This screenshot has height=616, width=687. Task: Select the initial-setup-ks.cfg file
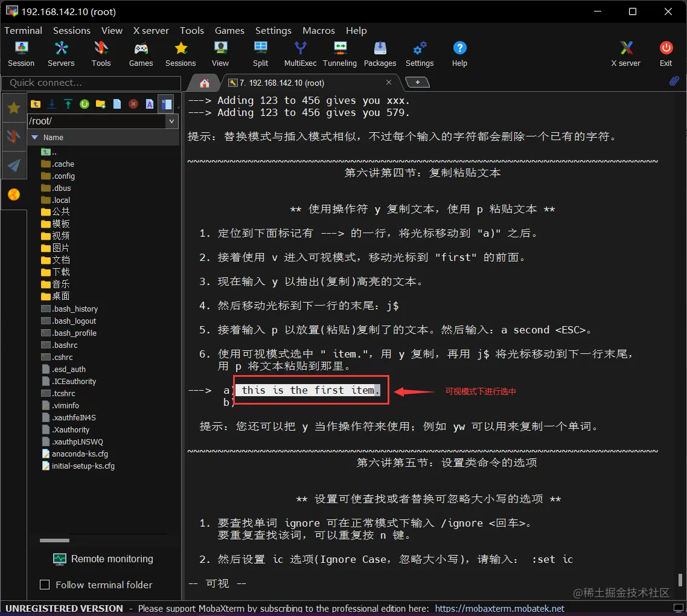(x=78, y=466)
